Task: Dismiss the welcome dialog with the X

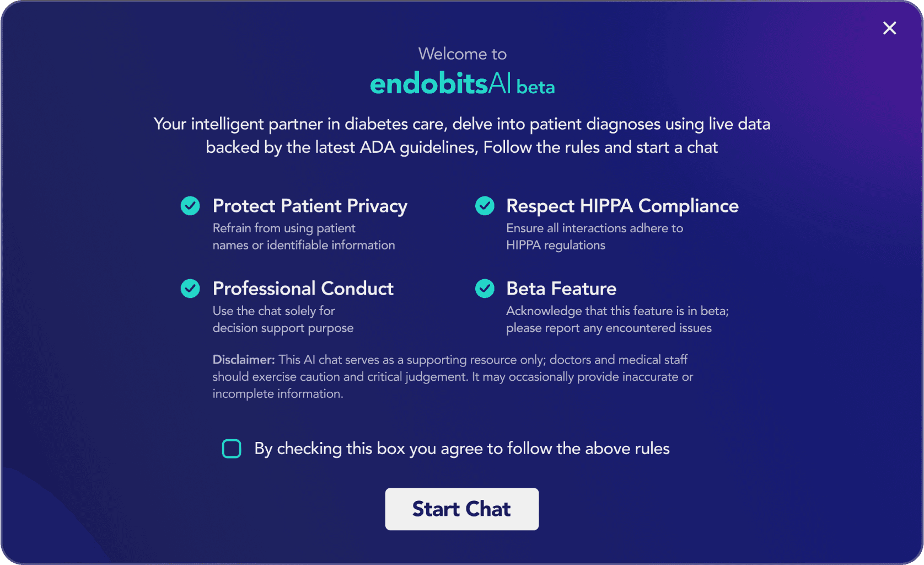Action: pyautogui.click(x=889, y=28)
